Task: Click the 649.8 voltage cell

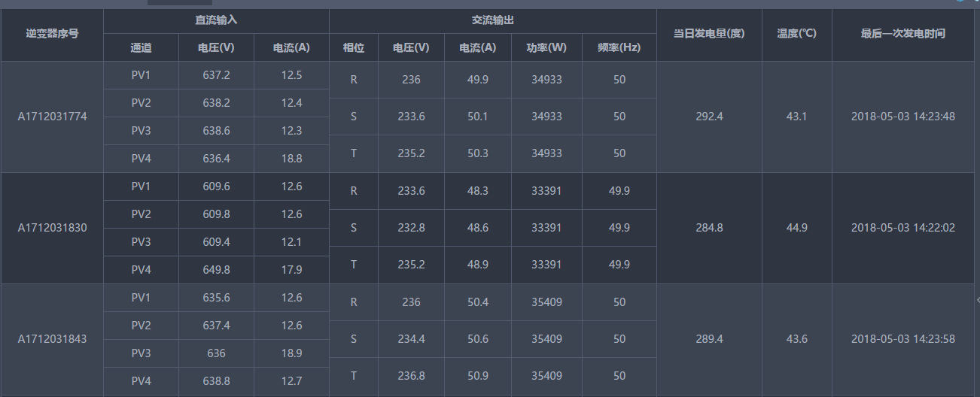Action: 216,270
